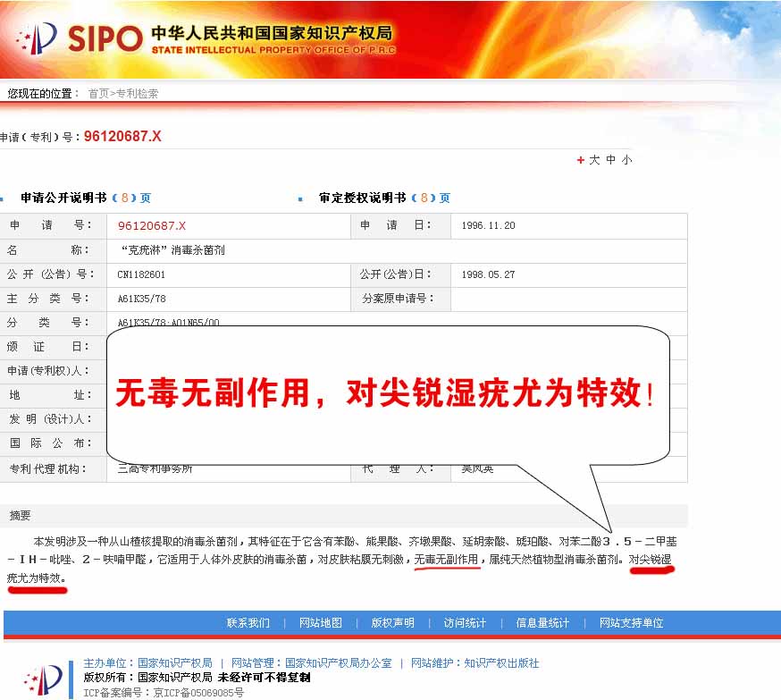Click the 中华人民共和国国家知识产权局 banner title

[x=272, y=33]
